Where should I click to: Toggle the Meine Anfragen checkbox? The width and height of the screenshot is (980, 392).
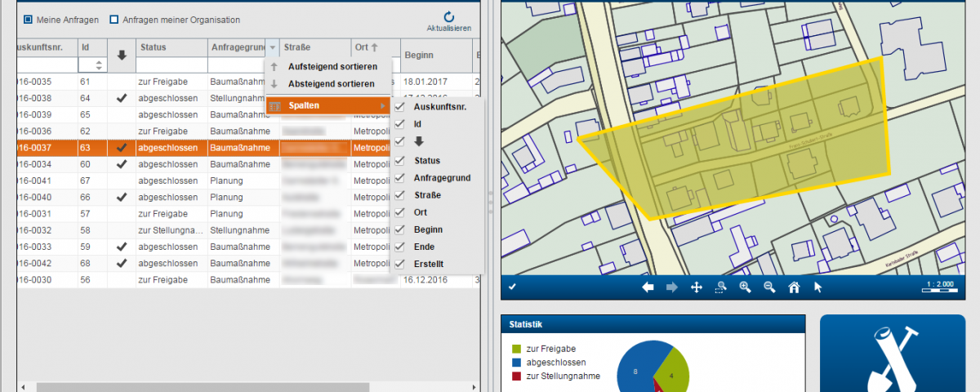28,20
